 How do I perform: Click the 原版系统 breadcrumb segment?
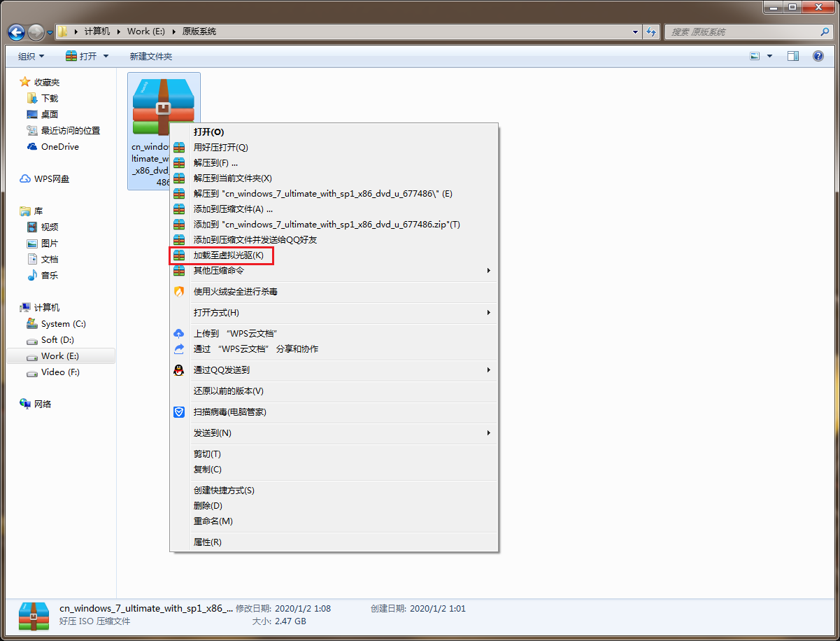[x=199, y=31]
